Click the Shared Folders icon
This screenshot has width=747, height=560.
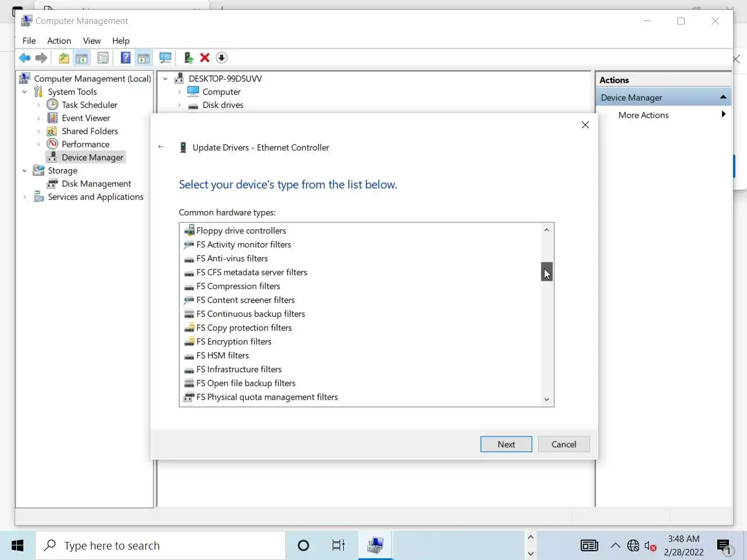click(x=53, y=131)
